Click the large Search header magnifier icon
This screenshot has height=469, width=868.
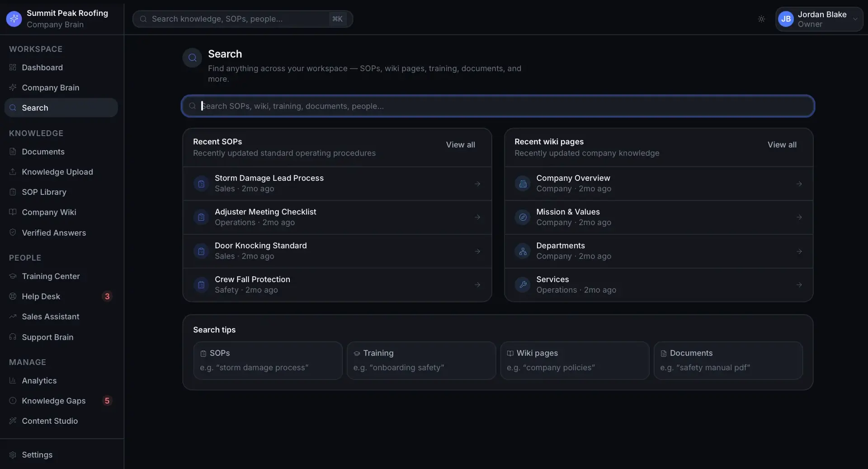point(192,58)
